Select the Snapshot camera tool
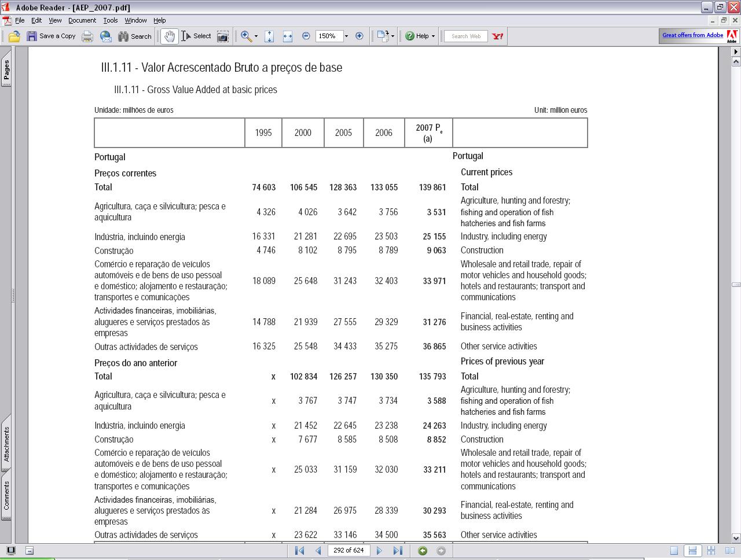The height and width of the screenshot is (560, 741). [x=222, y=36]
